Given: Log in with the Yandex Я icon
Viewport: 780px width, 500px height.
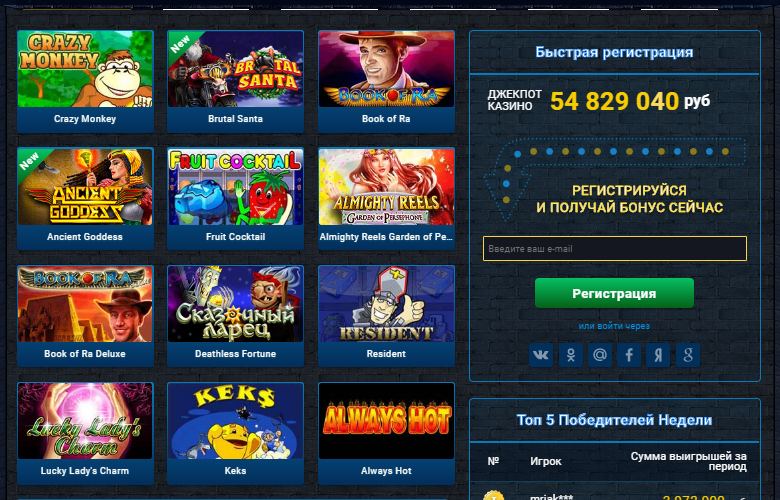Looking at the screenshot, I should click(658, 355).
